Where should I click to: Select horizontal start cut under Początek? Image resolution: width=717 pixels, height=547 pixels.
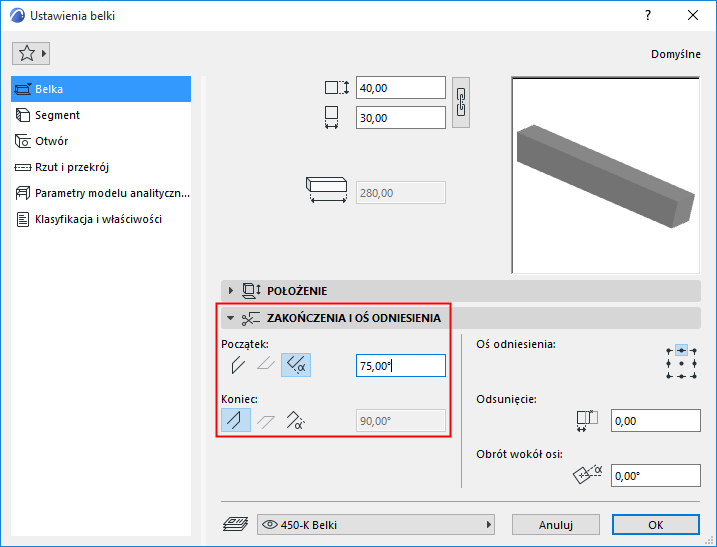tap(266, 365)
